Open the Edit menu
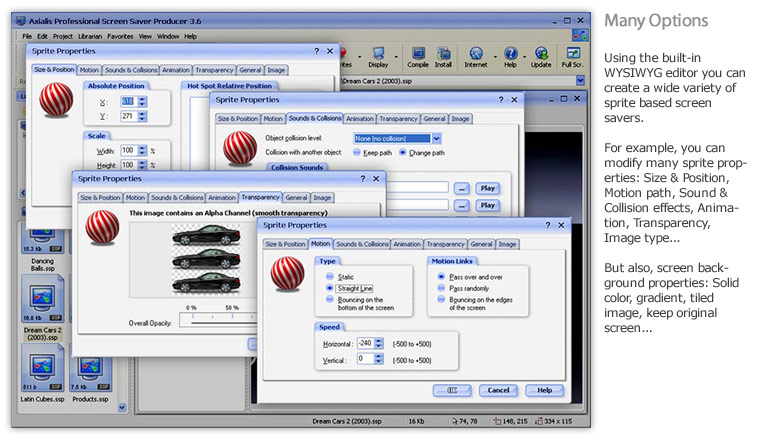This screenshot has width=760, height=440. [43, 36]
